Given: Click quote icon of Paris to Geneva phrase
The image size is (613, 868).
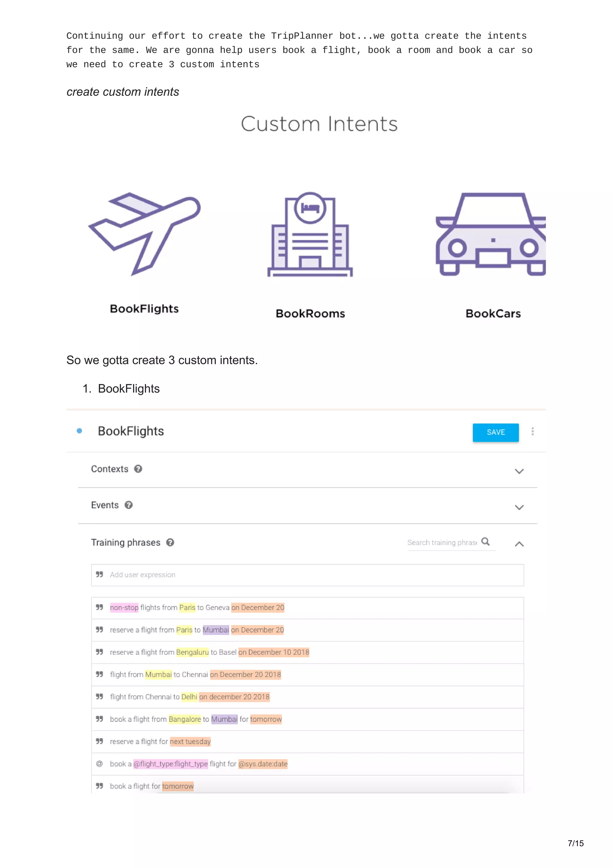Looking at the screenshot, I should pyautogui.click(x=100, y=607).
